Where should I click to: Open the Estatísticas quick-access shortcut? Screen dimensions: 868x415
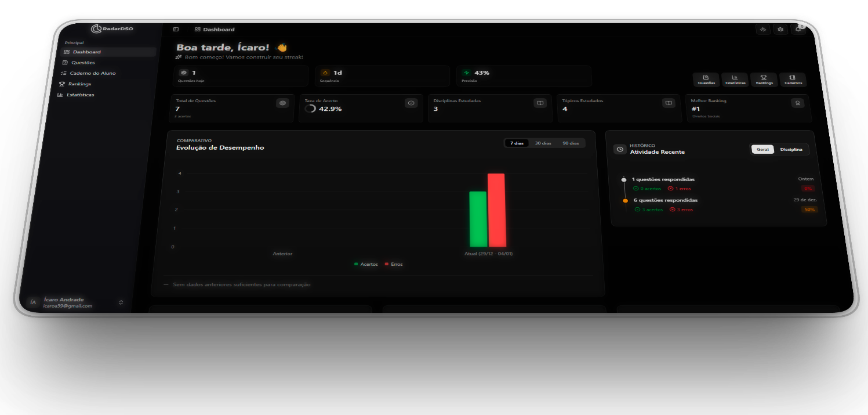735,80
